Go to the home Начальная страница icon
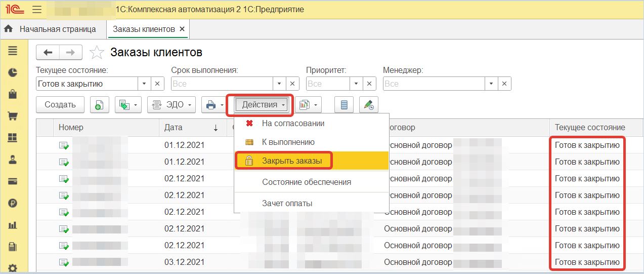 [x=8, y=29]
